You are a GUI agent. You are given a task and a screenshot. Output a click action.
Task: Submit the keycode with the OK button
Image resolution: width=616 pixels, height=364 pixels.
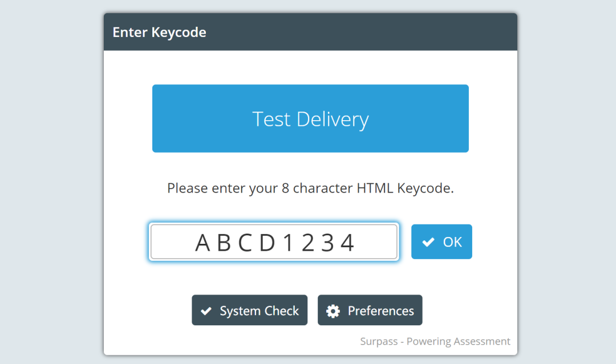(x=441, y=242)
